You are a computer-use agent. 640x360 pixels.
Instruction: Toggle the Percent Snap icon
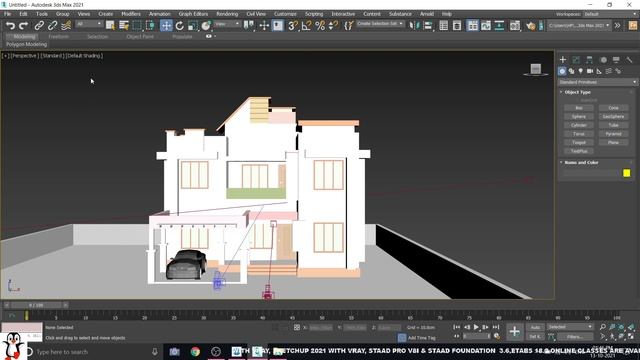[x=320, y=26]
